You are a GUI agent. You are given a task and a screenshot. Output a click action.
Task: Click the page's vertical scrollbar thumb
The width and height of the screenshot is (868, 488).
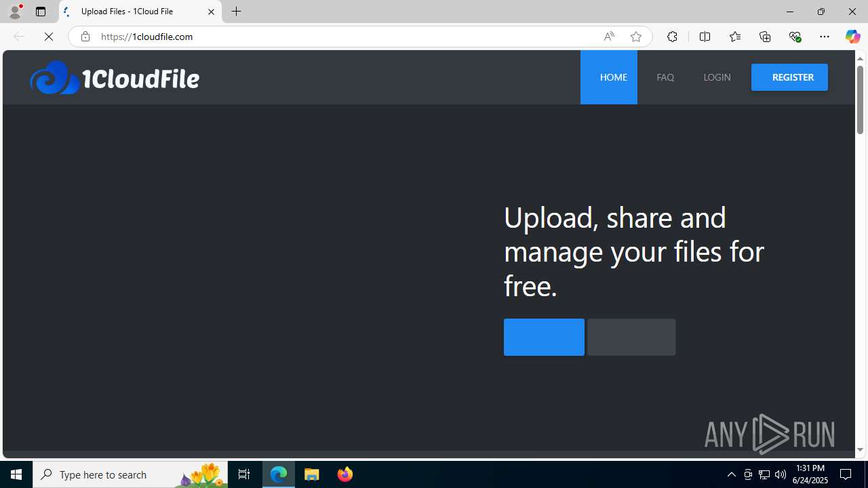pos(860,100)
